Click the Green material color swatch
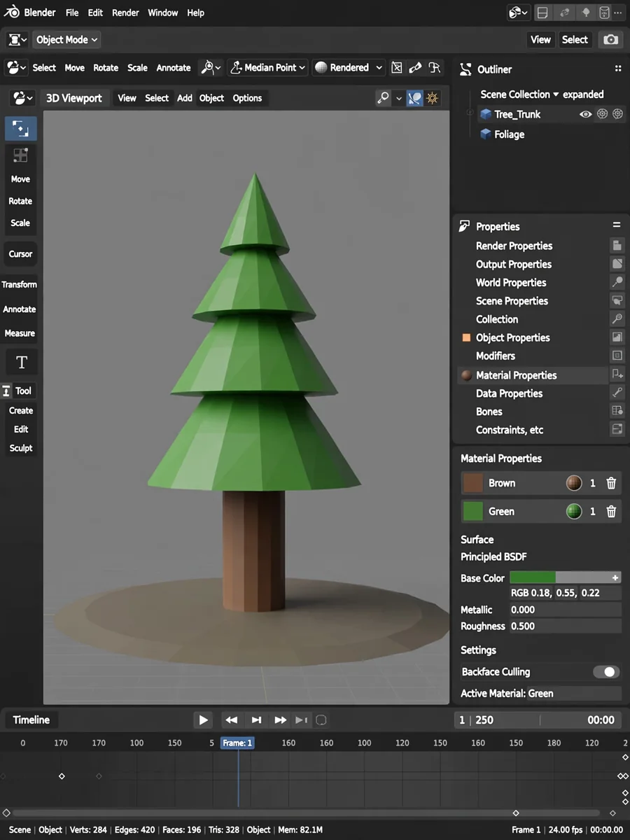 [473, 511]
